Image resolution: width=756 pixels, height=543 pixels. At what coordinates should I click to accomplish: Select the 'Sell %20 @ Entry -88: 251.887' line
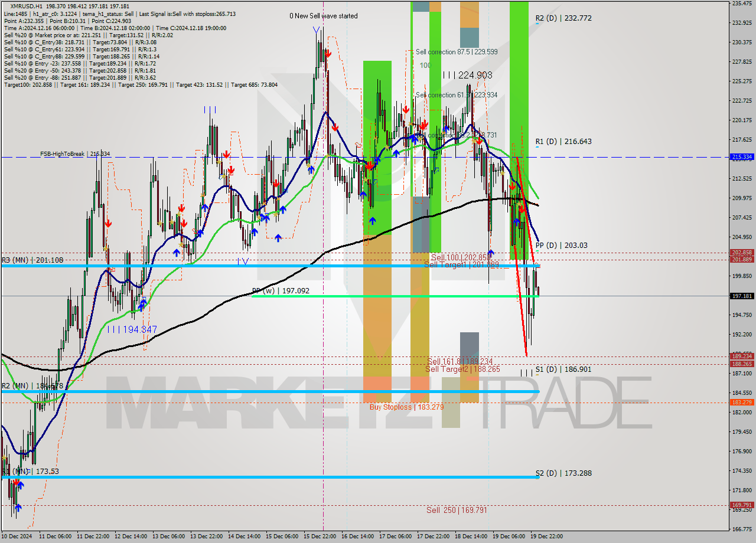(x=80, y=77)
